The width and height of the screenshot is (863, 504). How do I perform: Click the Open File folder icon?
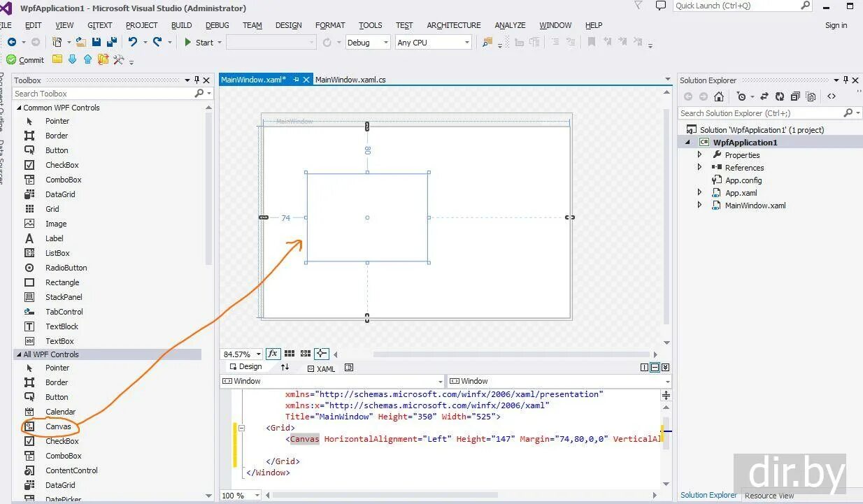coord(80,43)
